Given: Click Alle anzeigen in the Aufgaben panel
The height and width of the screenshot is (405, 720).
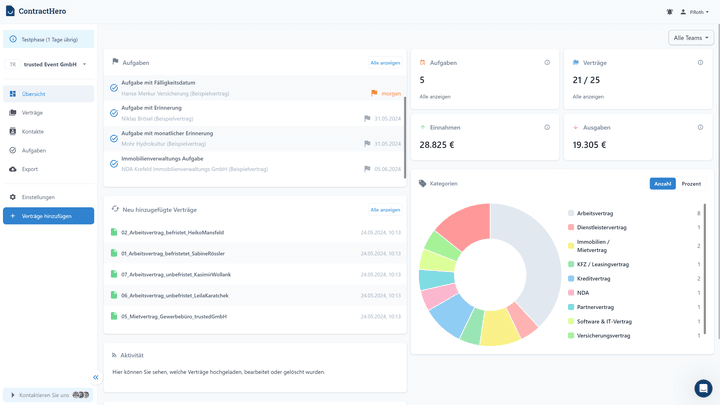Looking at the screenshot, I should pyautogui.click(x=385, y=63).
